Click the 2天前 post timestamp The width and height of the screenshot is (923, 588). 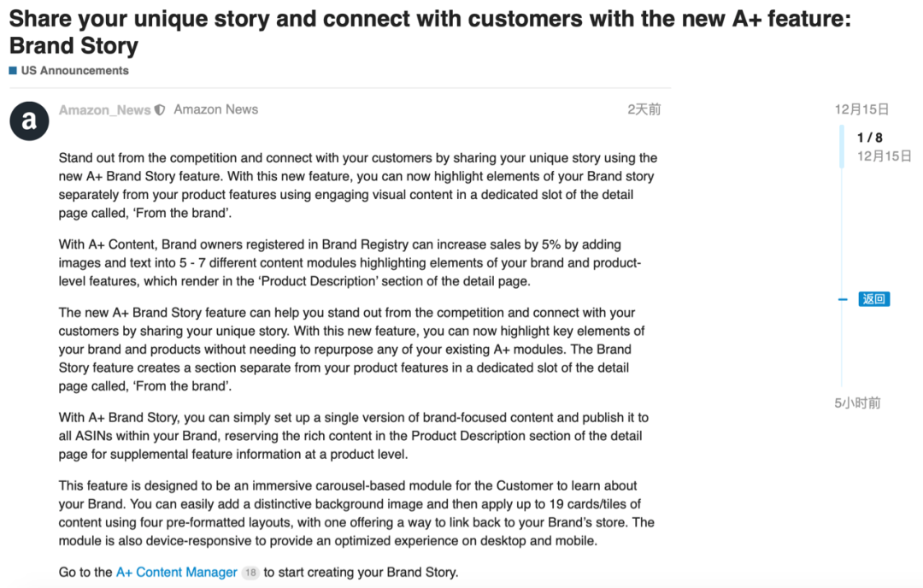pos(644,109)
